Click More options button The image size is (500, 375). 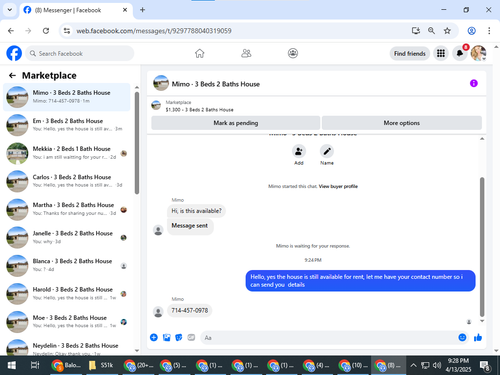[x=402, y=123]
